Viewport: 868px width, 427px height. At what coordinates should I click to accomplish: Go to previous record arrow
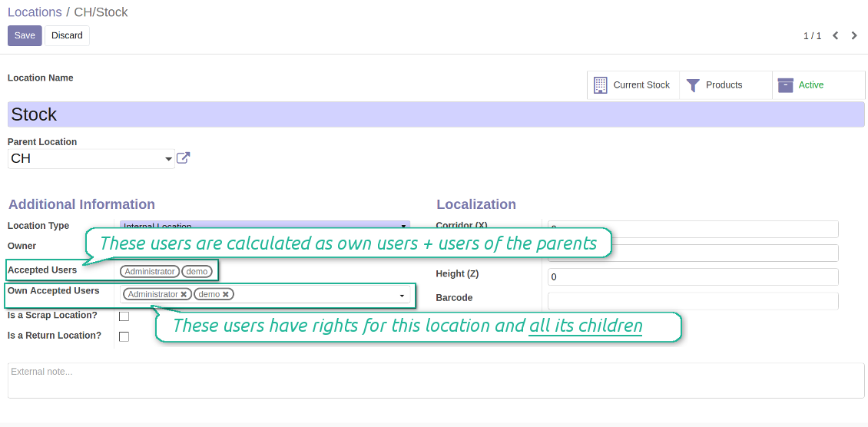[835, 36]
